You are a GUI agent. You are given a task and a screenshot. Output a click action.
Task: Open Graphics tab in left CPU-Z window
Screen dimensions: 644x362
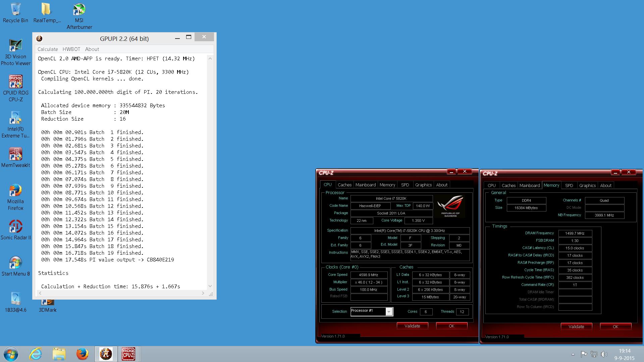click(423, 185)
